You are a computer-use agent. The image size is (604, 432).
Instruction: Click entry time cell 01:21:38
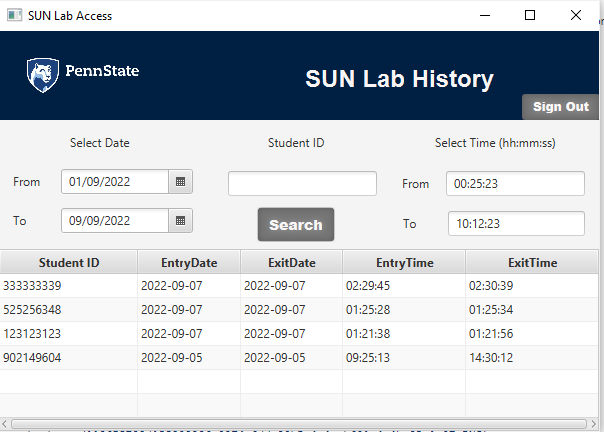[404, 333]
